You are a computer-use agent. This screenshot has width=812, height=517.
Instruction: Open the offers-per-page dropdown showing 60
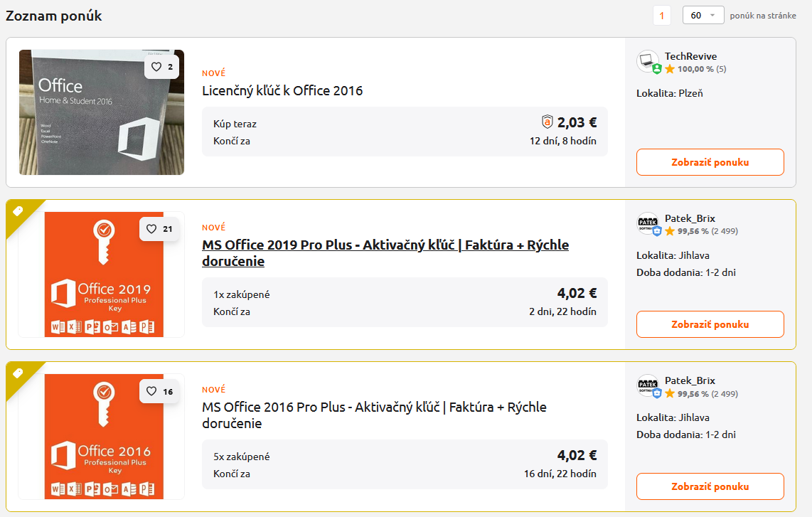click(703, 16)
